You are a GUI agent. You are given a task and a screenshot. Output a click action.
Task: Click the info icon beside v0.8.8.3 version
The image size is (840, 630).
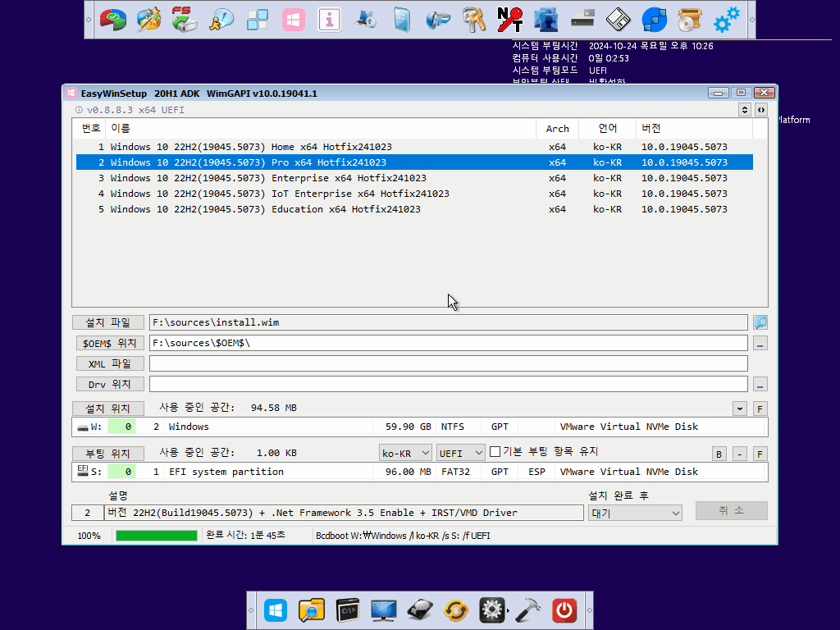click(79, 110)
